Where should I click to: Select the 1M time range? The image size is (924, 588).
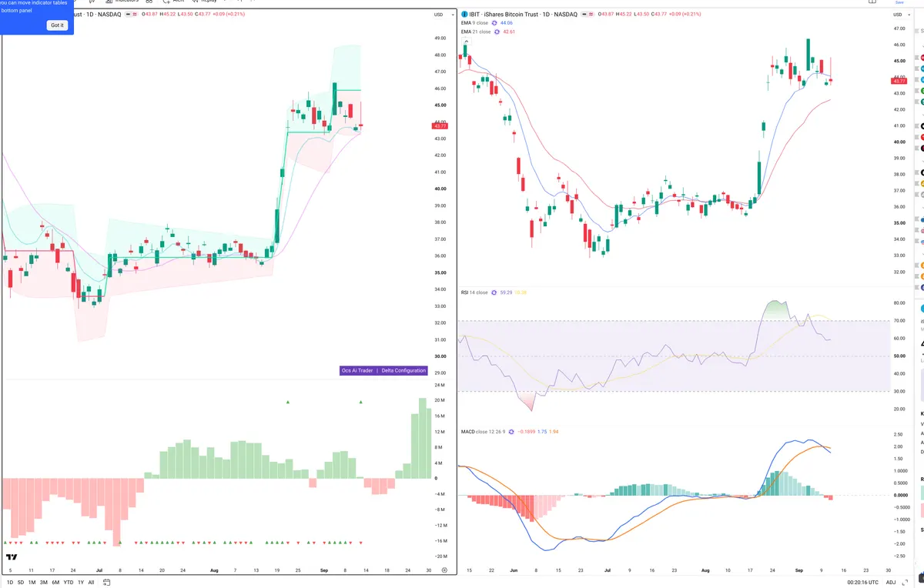32,583
